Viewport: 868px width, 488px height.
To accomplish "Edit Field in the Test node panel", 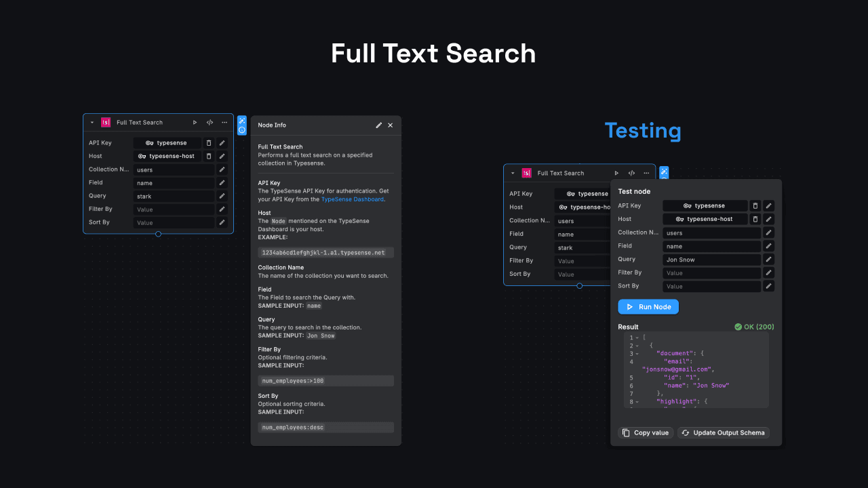I will [768, 246].
